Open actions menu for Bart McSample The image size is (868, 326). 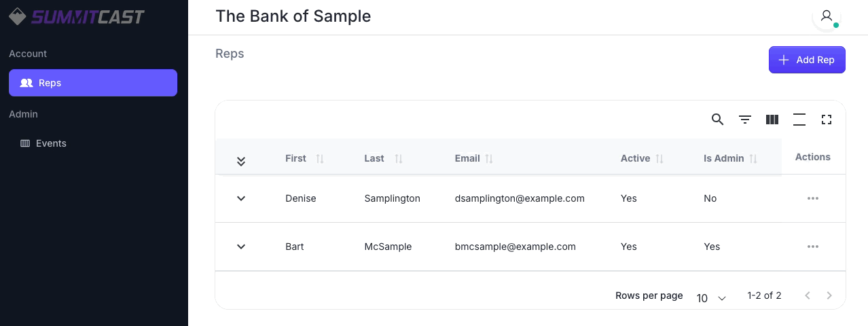(x=813, y=247)
